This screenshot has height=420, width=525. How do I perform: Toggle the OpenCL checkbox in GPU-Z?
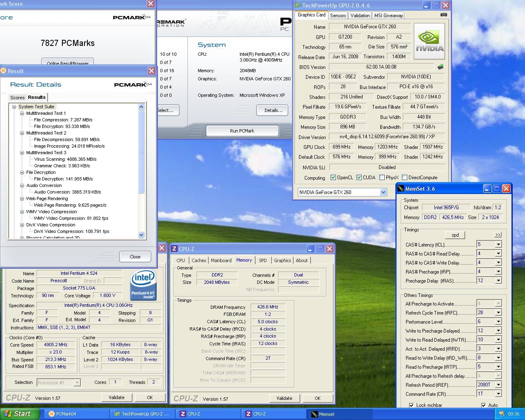(333, 178)
